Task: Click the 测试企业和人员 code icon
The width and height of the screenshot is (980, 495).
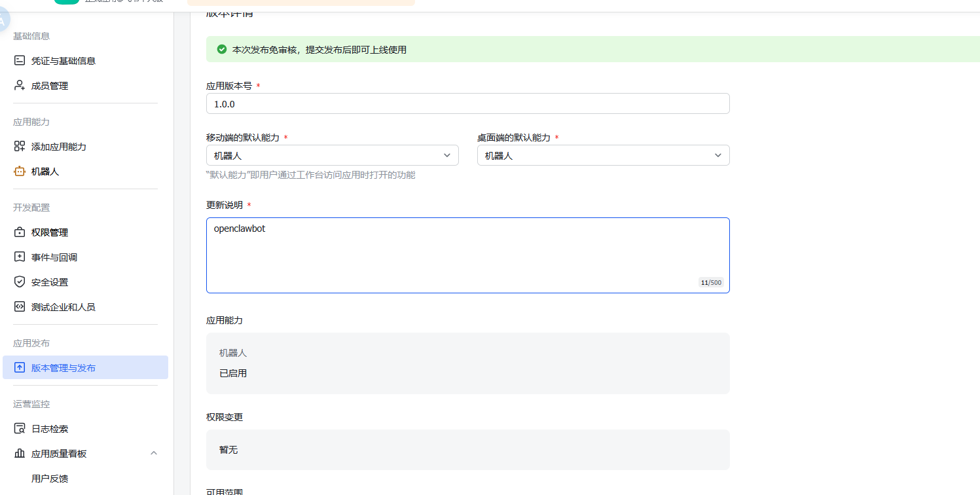Action: [x=20, y=307]
